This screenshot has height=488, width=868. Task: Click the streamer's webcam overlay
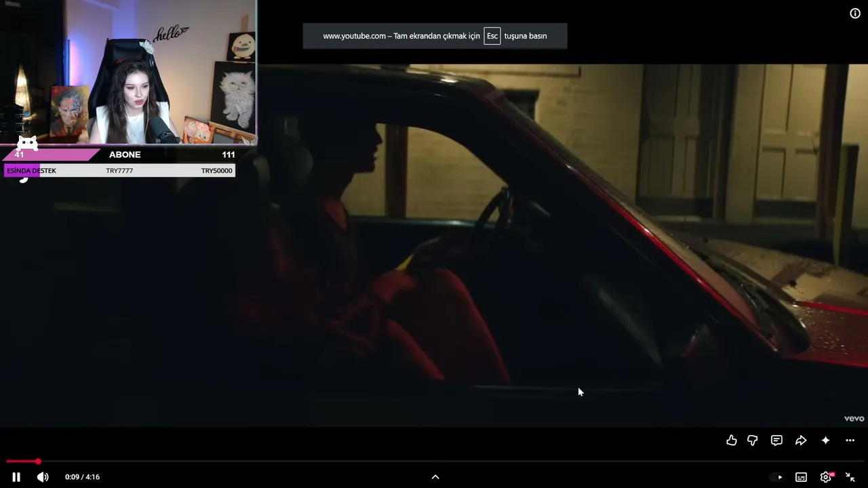coord(128,72)
